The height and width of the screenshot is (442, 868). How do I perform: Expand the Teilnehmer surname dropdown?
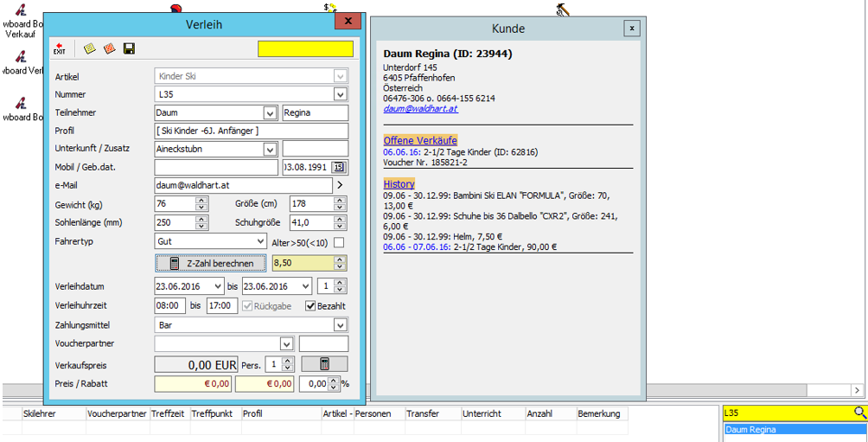270,113
